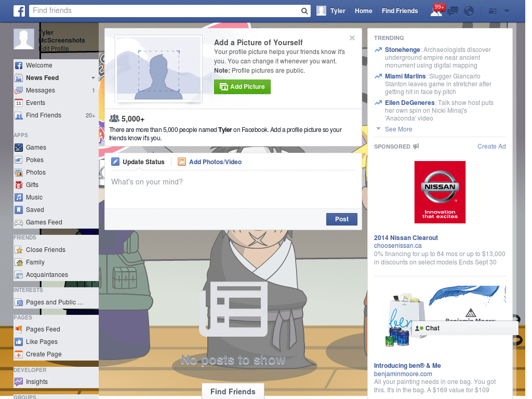Click the Like Pages thumbs-up icon
This screenshot has height=399, width=532.
19,342
